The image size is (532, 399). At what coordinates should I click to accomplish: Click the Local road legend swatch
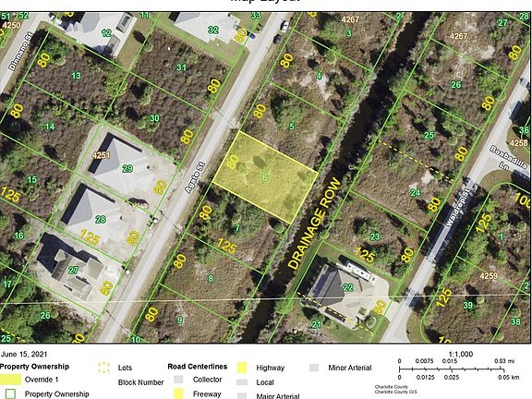point(242,382)
